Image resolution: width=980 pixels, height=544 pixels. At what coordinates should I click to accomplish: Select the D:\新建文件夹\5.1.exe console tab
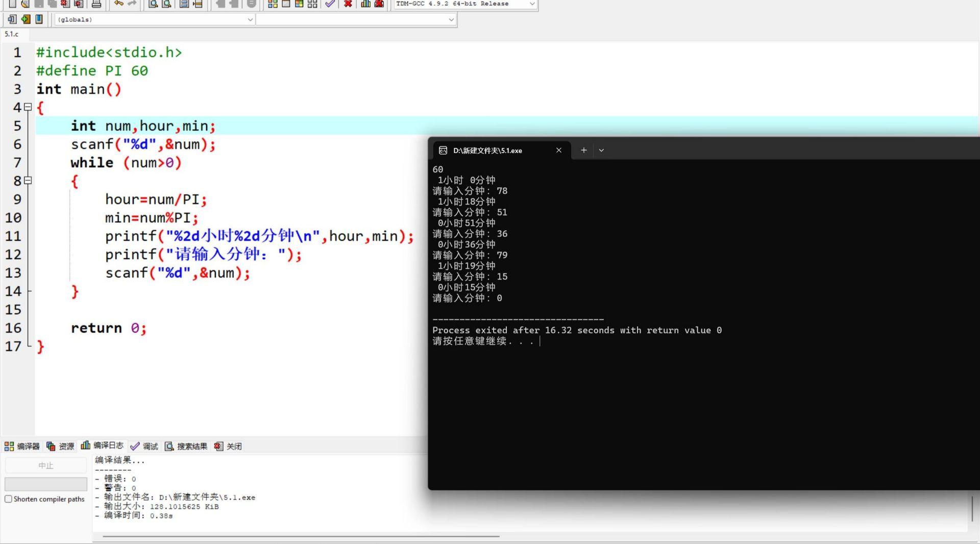(501, 151)
